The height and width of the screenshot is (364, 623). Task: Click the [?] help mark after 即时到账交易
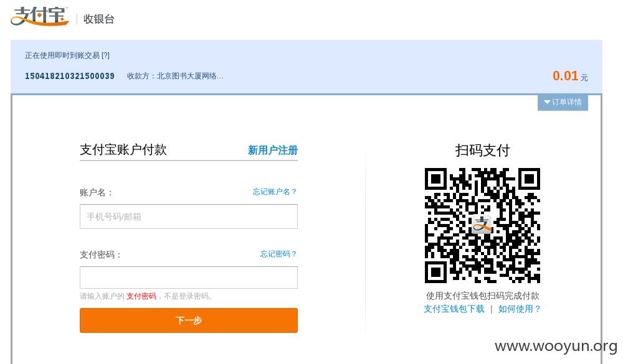click(105, 55)
